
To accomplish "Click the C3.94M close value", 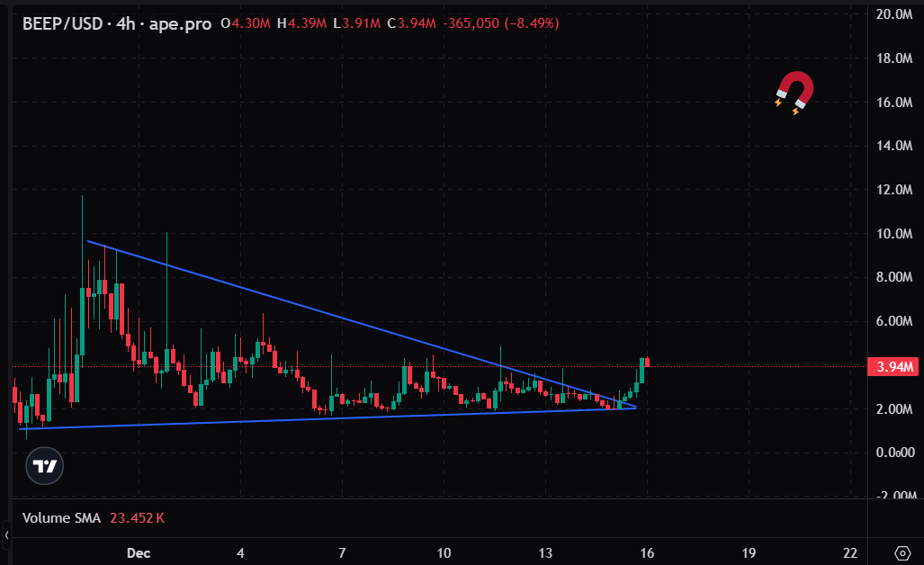I will (x=411, y=23).
